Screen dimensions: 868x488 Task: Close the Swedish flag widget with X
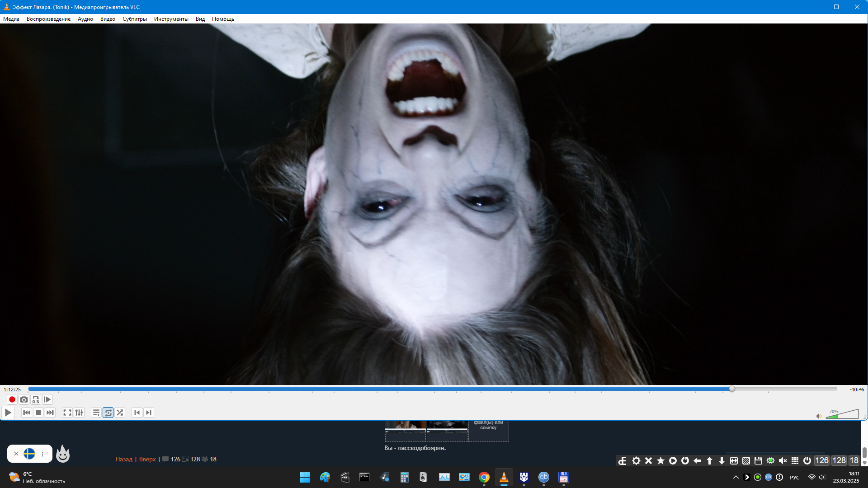pyautogui.click(x=16, y=454)
